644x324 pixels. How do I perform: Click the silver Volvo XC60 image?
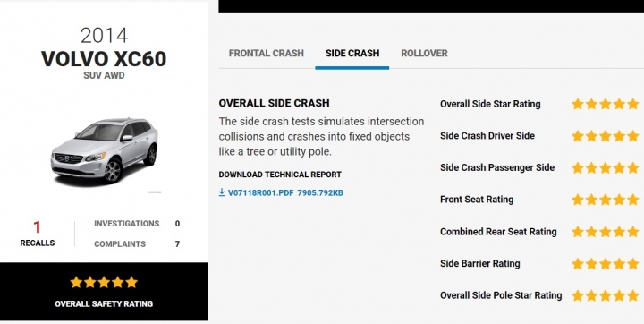[x=105, y=151]
